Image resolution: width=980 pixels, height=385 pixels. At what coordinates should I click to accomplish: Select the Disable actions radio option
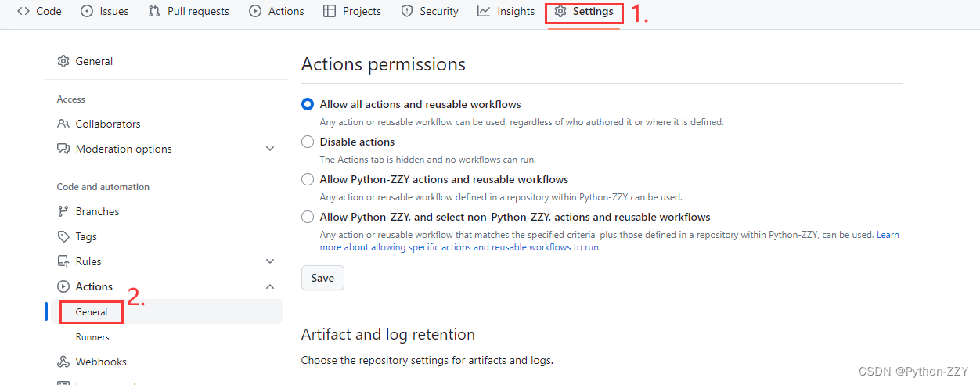click(x=308, y=142)
